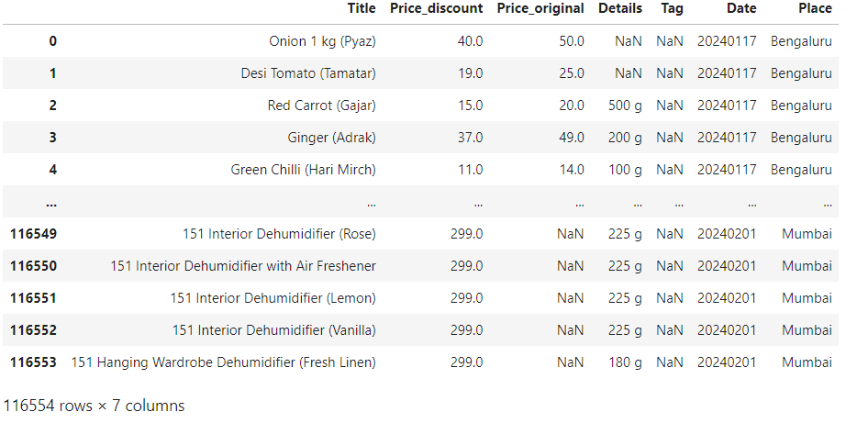
Task: Click the Date column header
Action: (x=741, y=8)
